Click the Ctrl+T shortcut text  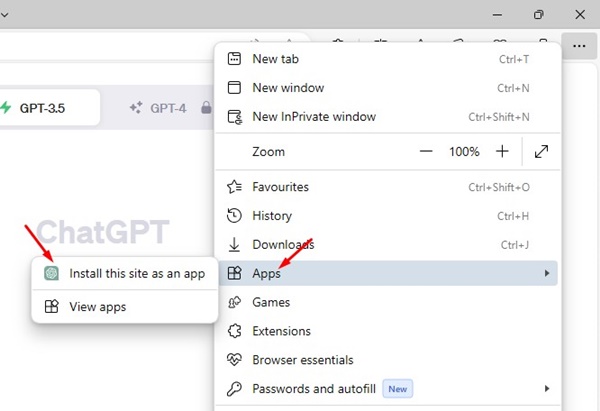click(x=514, y=59)
